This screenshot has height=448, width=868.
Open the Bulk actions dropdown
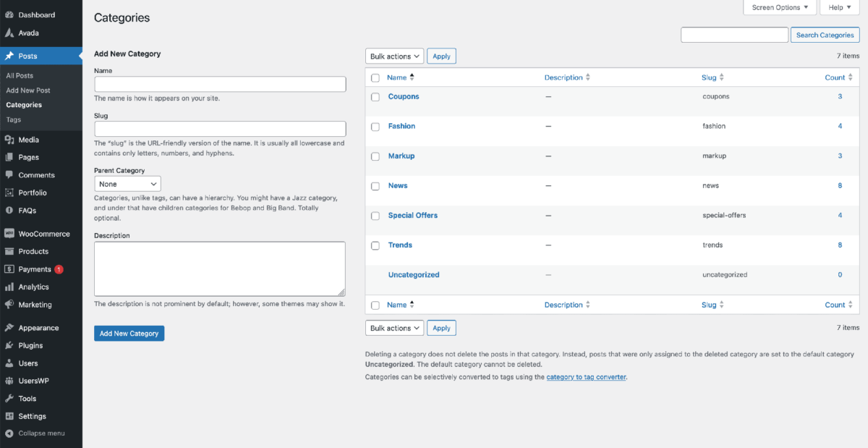coord(394,56)
